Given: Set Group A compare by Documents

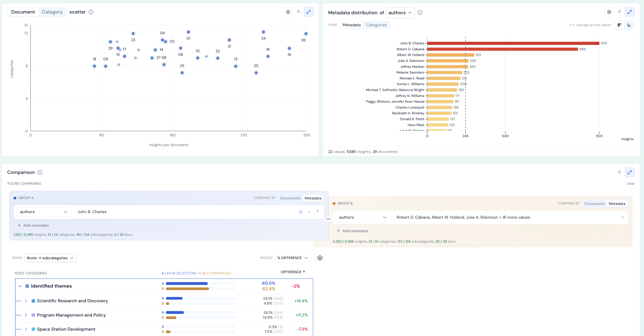Looking at the screenshot, I should 290,198.
